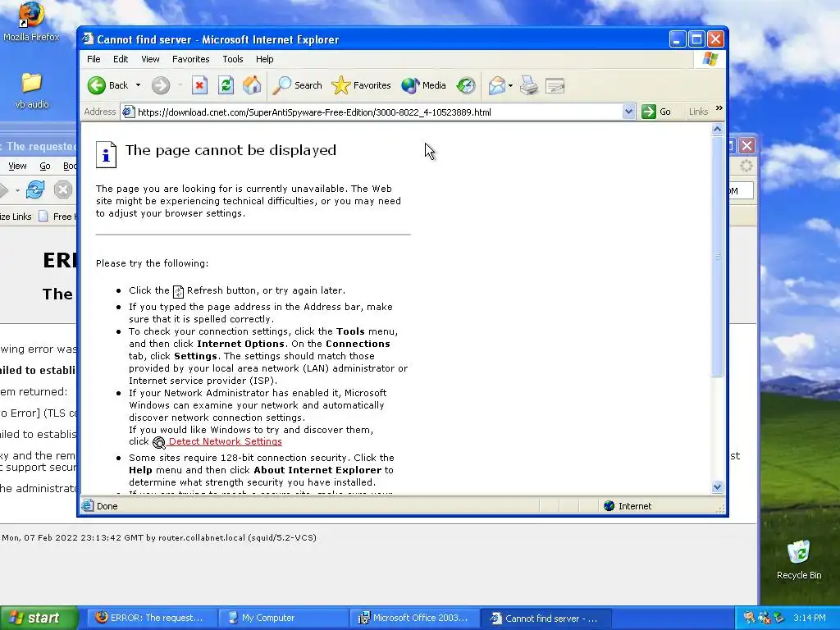Click the greyed Forward arrow button
Viewport: 840px width, 630px height.
click(x=161, y=85)
